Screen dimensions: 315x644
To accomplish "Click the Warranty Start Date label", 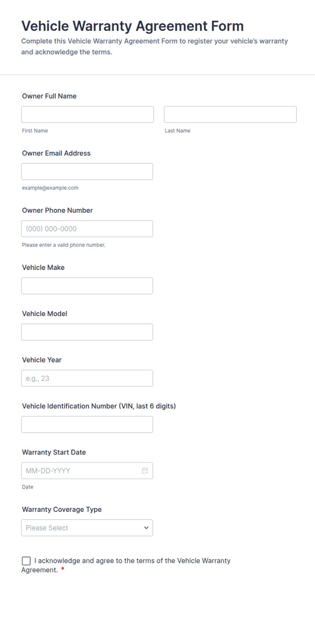I will pos(54,452).
